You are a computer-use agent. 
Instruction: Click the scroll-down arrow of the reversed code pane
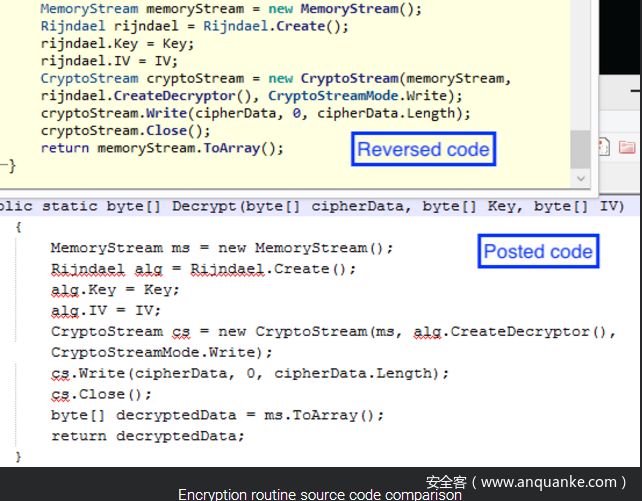(x=581, y=178)
